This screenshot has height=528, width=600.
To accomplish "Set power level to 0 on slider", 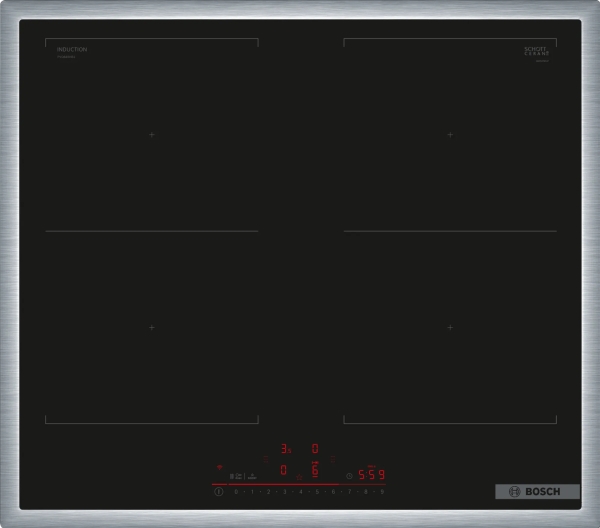I will point(236,492).
